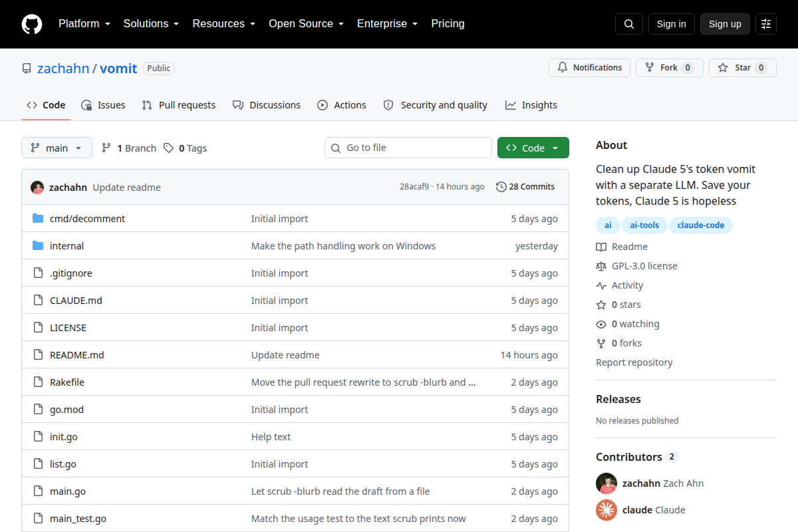Expand the Enterprise menu

coord(387,24)
